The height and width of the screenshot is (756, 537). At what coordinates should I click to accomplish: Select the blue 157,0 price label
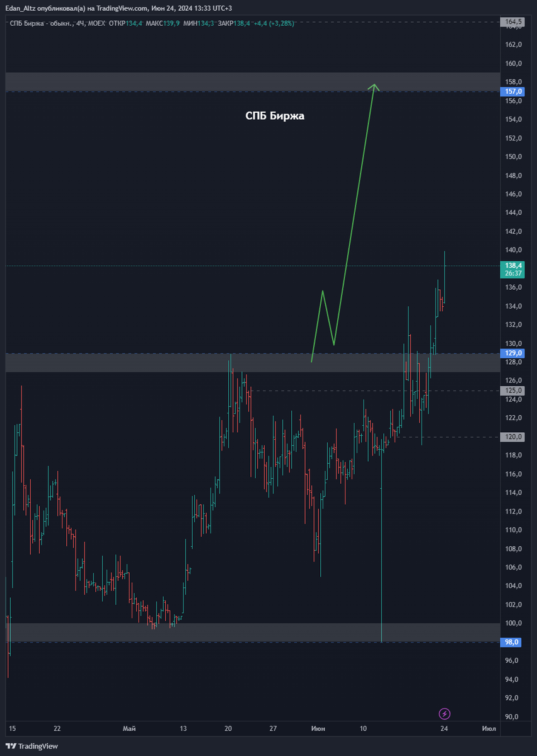[511, 91]
